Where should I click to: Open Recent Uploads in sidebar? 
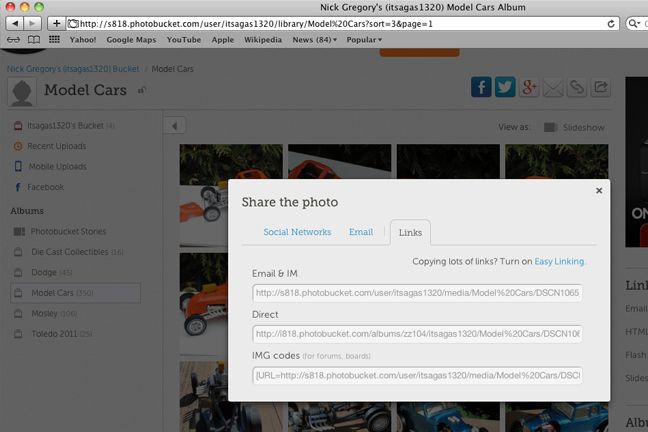click(59, 146)
